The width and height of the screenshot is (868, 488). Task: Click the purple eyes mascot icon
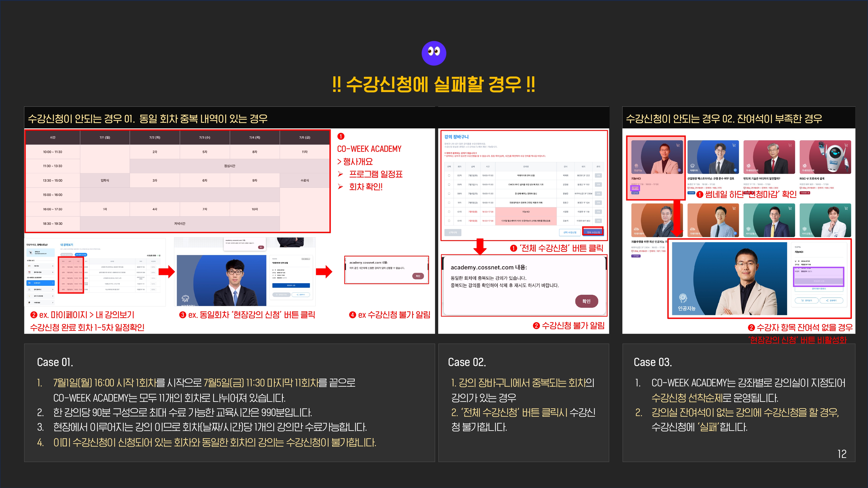point(434,53)
